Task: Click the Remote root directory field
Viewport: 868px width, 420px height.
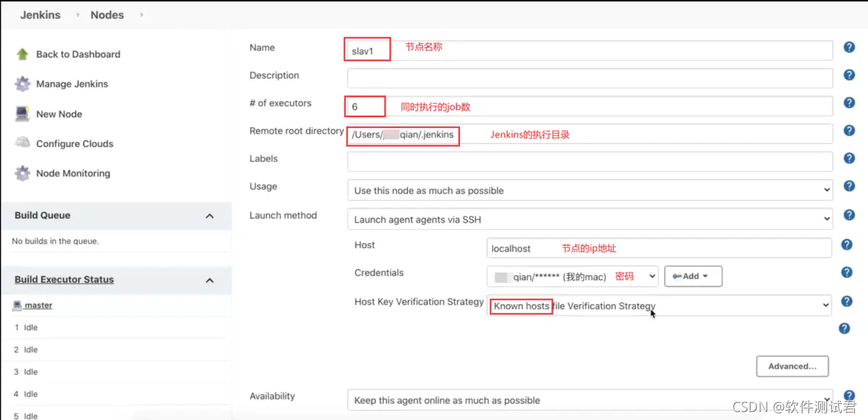Action: point(590,134)
